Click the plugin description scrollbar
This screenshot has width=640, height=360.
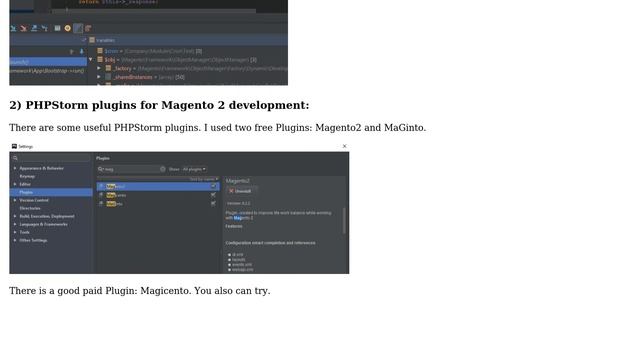344,220
